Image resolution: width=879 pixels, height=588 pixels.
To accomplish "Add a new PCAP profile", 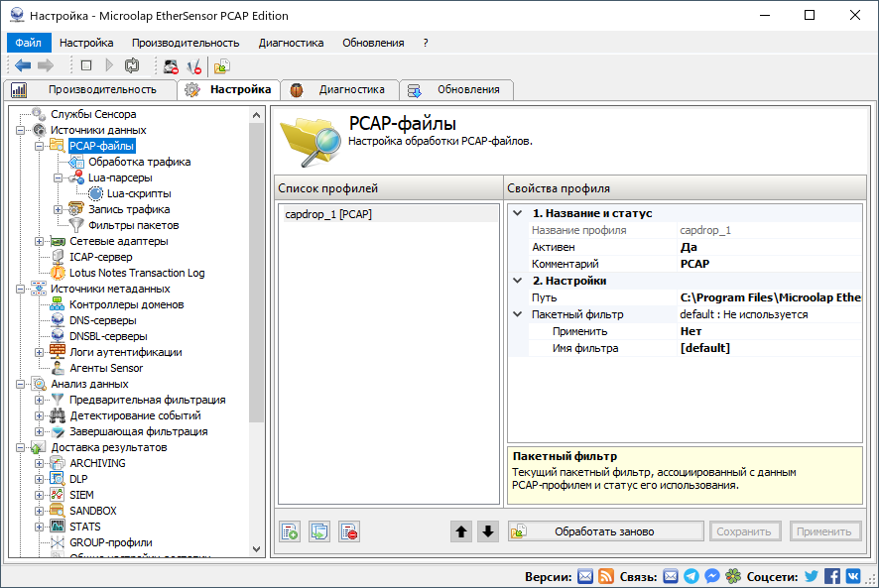I will click(290, 531).
